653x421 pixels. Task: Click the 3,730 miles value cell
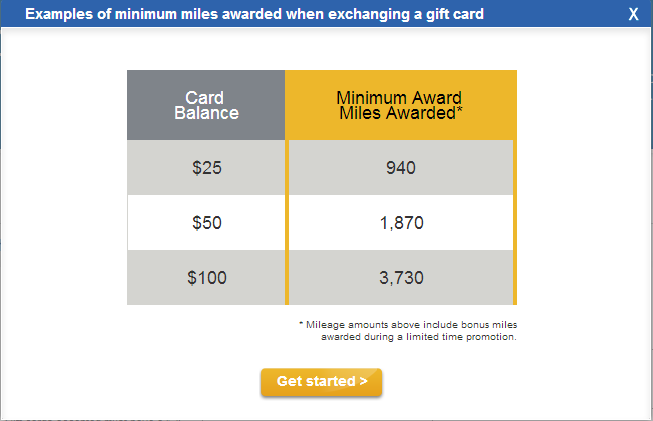click(401, 277)
